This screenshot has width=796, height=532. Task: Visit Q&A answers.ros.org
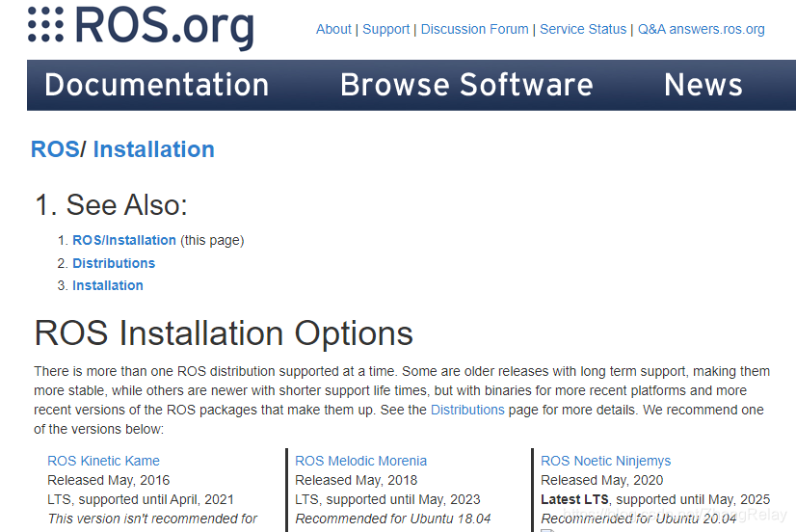pyautogui.click(x=701, y=30)
